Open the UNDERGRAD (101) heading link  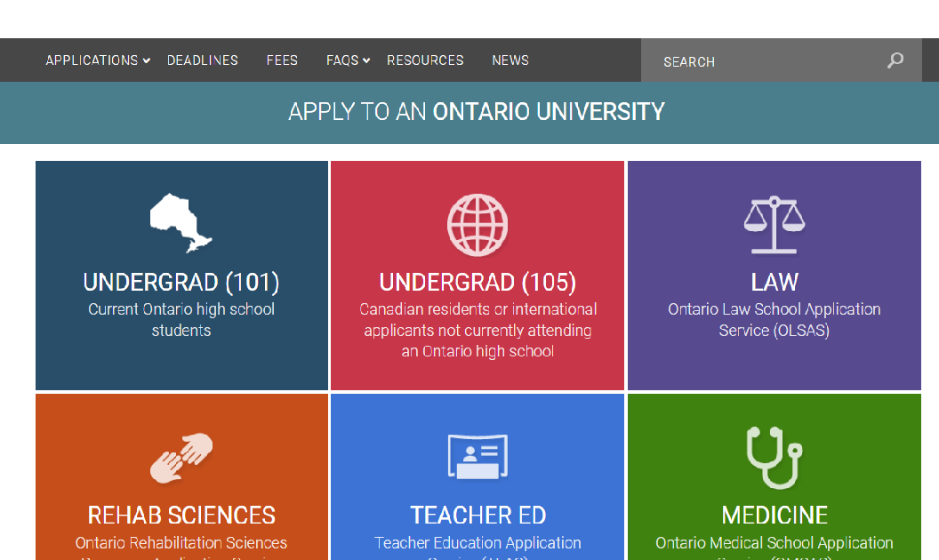(181, 282)
